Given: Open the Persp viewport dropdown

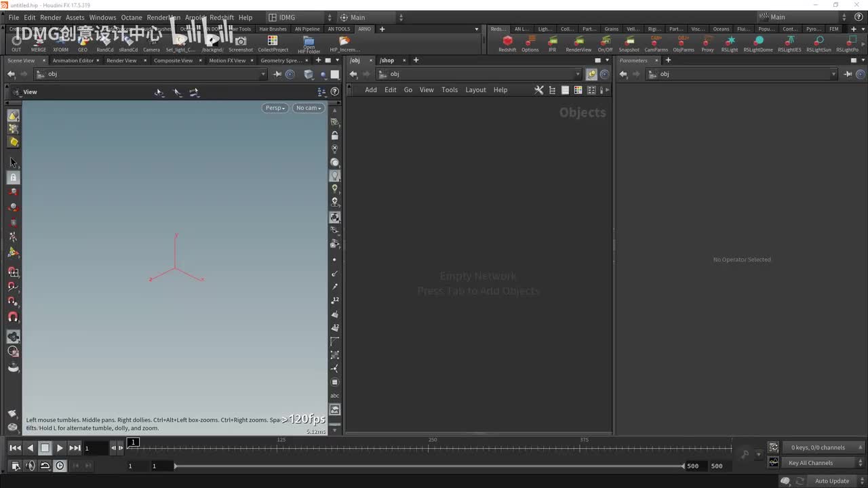Looking at the screenshot, I should pos(275,108).
